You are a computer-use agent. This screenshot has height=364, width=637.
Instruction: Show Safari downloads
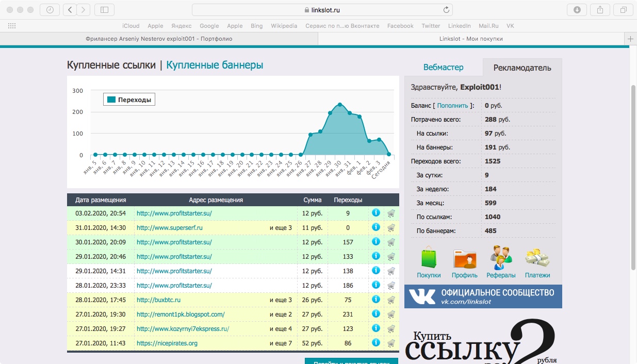pyautogui.click(x=577, y=10)
